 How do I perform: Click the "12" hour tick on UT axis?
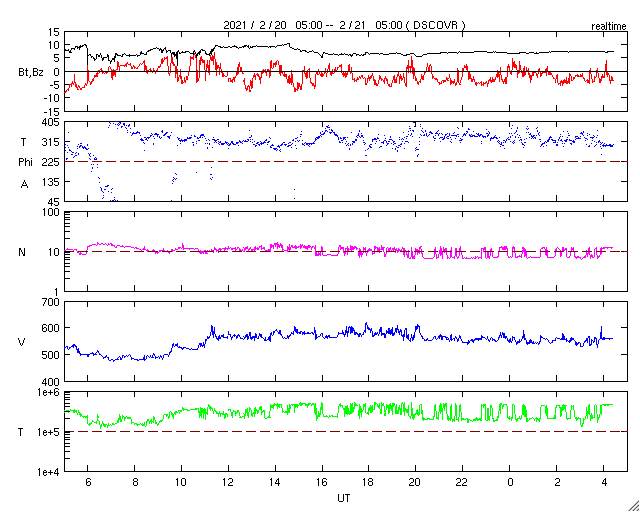click(x=228, y=482)
